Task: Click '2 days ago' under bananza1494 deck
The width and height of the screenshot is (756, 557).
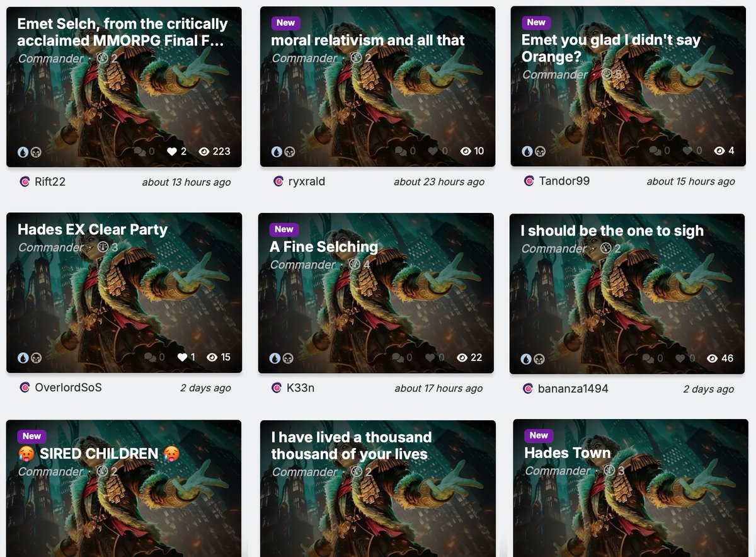Action: (x=709, y=389)
